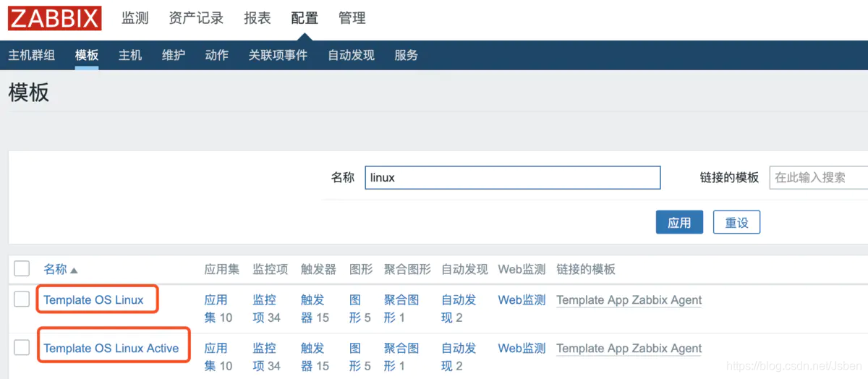
Task: Open Web监测 of Template OS Linux Active
Action: coord(522,348)
